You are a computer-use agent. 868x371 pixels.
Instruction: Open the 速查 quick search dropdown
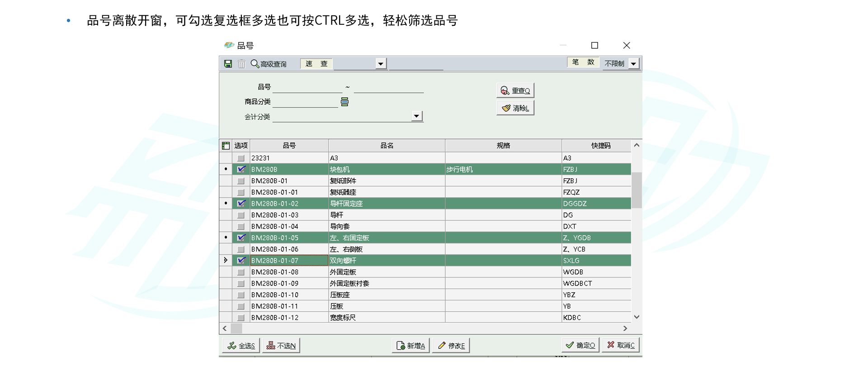coord(381,64)
